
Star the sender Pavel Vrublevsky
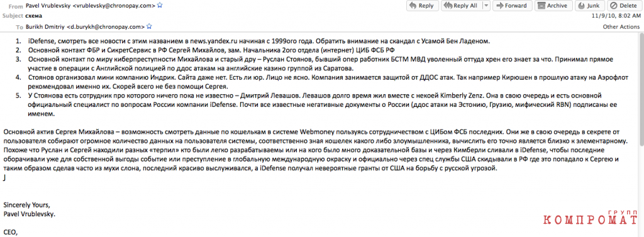coord(160,5)
